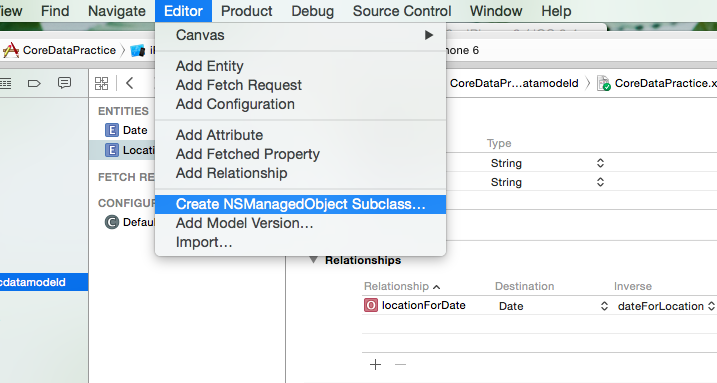The image size is (717, 383).
Task: Open the Debug menu
Action: click(x=312, y=11)
